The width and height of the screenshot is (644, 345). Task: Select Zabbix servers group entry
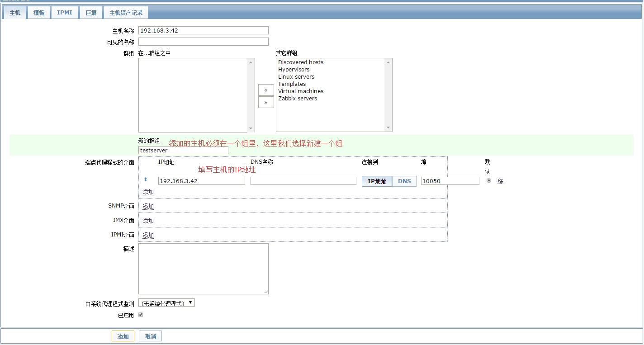click(x=298, y=99)
